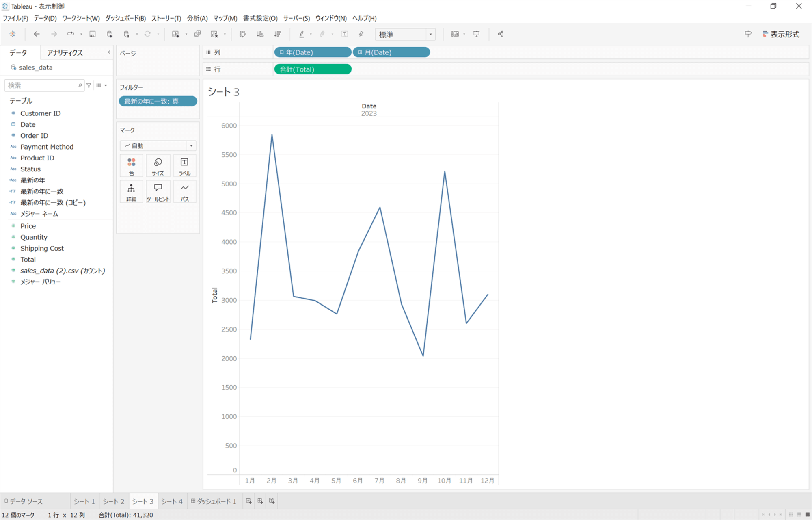Click the group members paperclip icon
The height and width of the screenshot is (520, 812).
point(322,34)
